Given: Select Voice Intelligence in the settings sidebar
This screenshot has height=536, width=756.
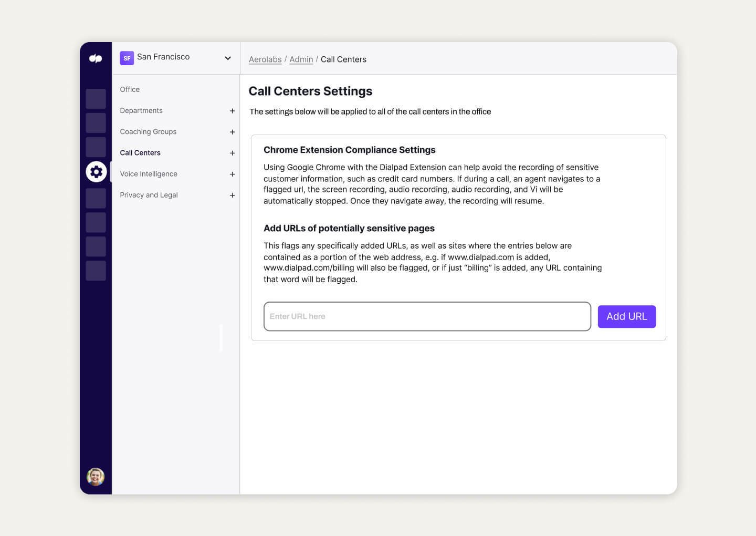Looking at the screenshot, I should pos(149,173).
